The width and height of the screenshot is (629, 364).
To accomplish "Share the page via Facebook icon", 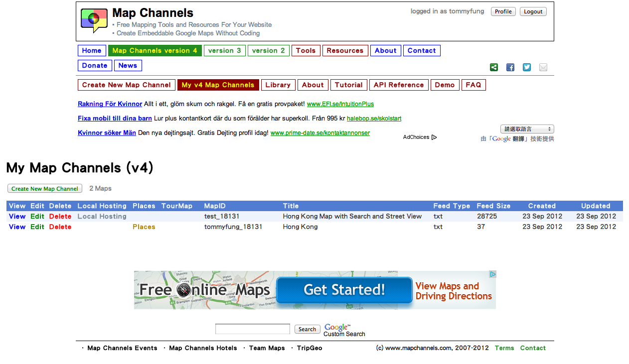I will 510,67.
